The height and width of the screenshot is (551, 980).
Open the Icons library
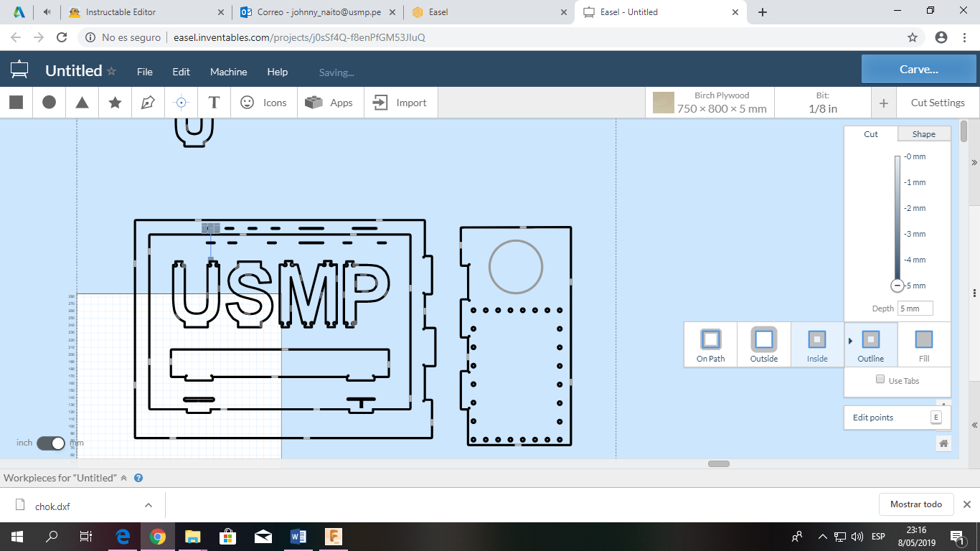(263, 103)
